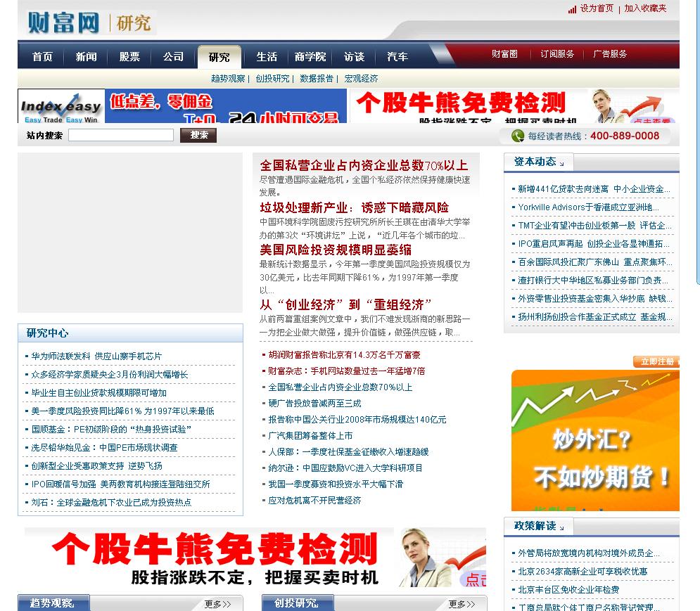700x611 pixels.
Task: Click the 资本动态 section header
Action: point(535,162)
